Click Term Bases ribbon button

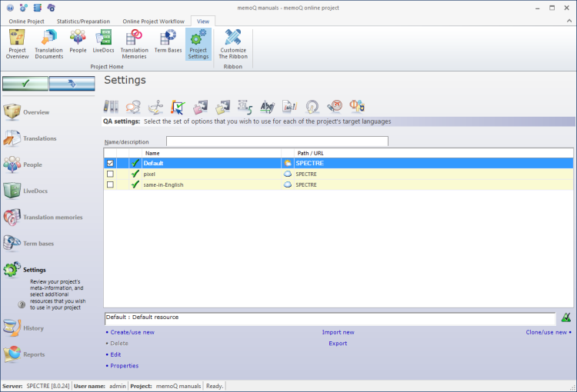click(x=168, y=43)
